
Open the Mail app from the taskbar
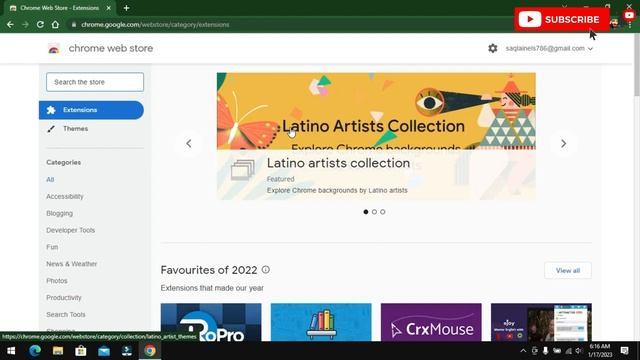(x=104, y=351)
